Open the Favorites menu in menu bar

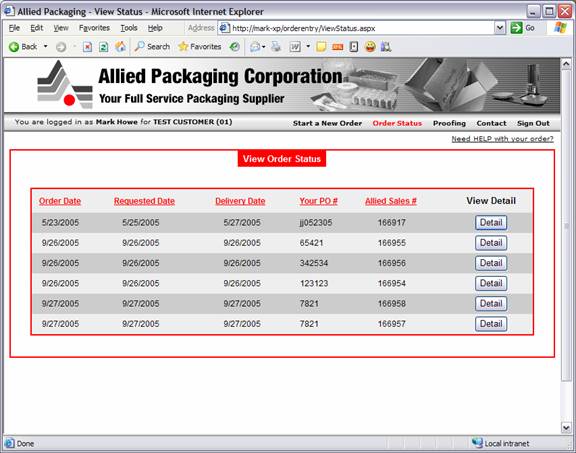[x=94, y=28]
